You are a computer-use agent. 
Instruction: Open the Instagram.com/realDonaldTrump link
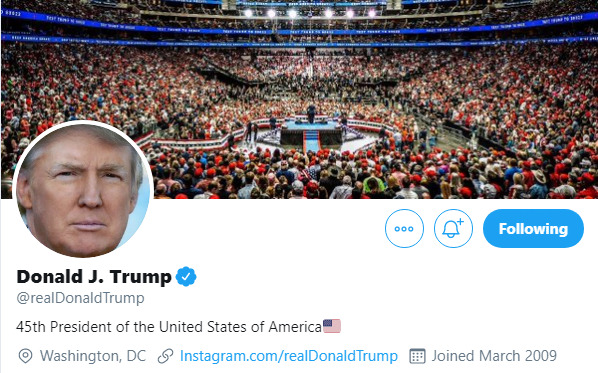pos(289,356)
